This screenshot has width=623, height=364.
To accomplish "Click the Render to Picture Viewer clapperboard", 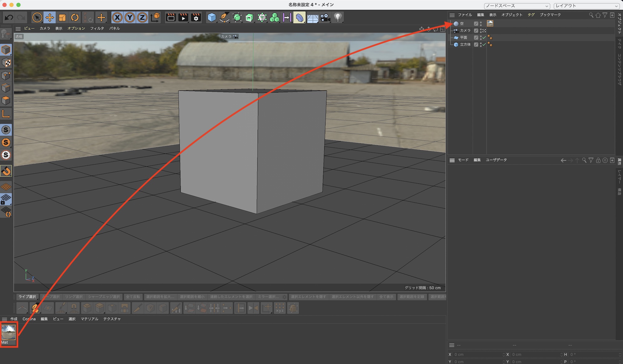I will click(x=183, y=17).
